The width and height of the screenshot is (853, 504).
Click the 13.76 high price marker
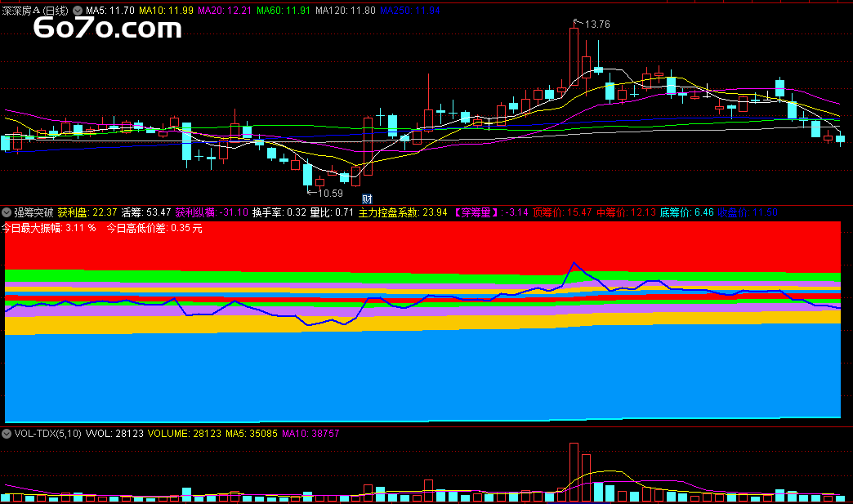(597, 25)
